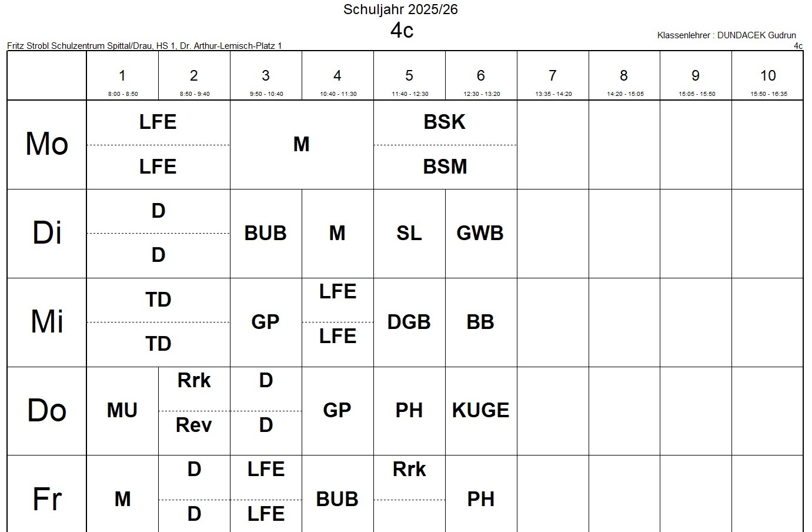Click the DGB lesson on Wednesday
Image resolution: width=812 pixels, height=532 pixels.
pos(409,322)
